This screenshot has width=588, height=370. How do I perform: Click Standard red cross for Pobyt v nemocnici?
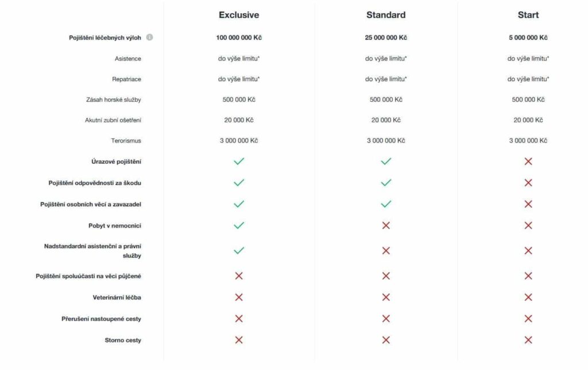coord(386,225)
